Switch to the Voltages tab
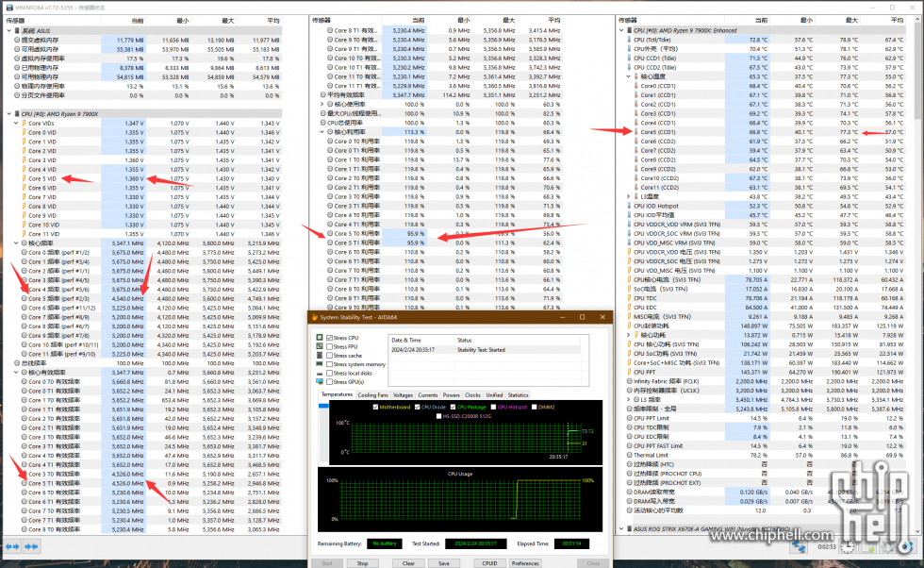This screenshot has width=924, height=568. pyautogui.click(x=403, y=395)
